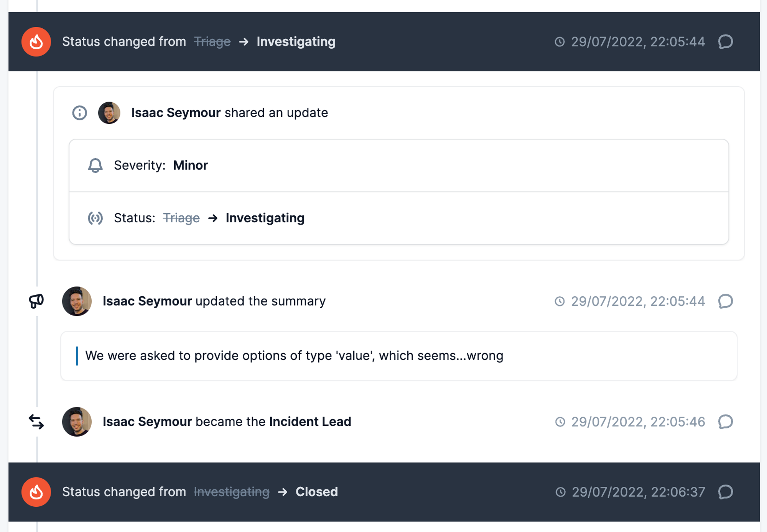Viewport: 767px width, 532px height.
Task: Click Isaac Seymour's avatar on summary entry
Action: [x=77, y=301]
